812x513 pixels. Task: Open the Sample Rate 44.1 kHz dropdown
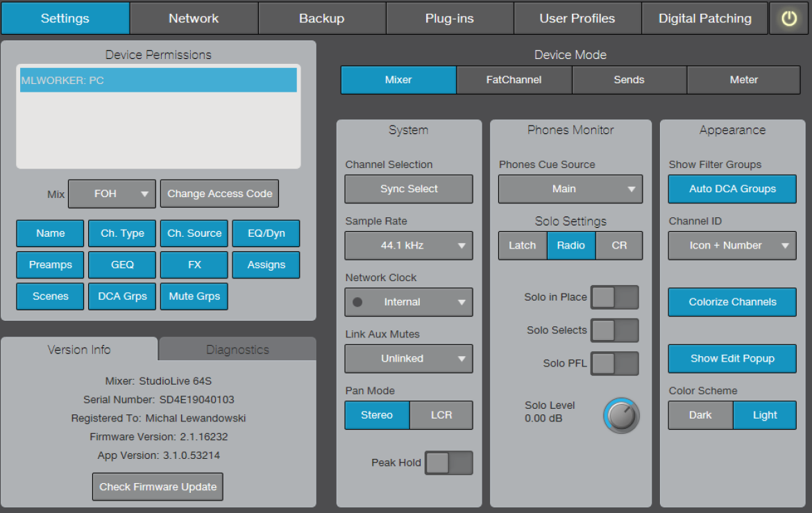pyautogui.click(x=409, y=246)
